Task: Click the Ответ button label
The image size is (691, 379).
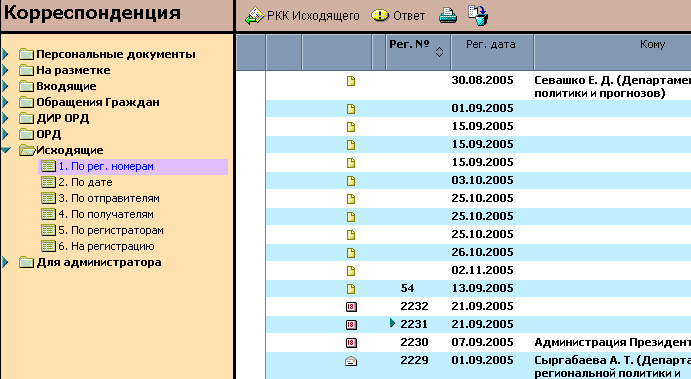Action: click(409, 16)
